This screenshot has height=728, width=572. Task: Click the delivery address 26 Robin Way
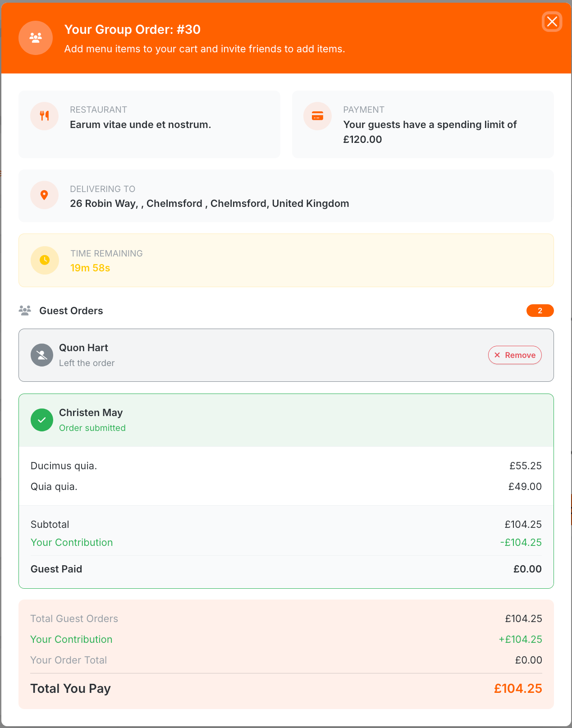(x=210, y=203)
